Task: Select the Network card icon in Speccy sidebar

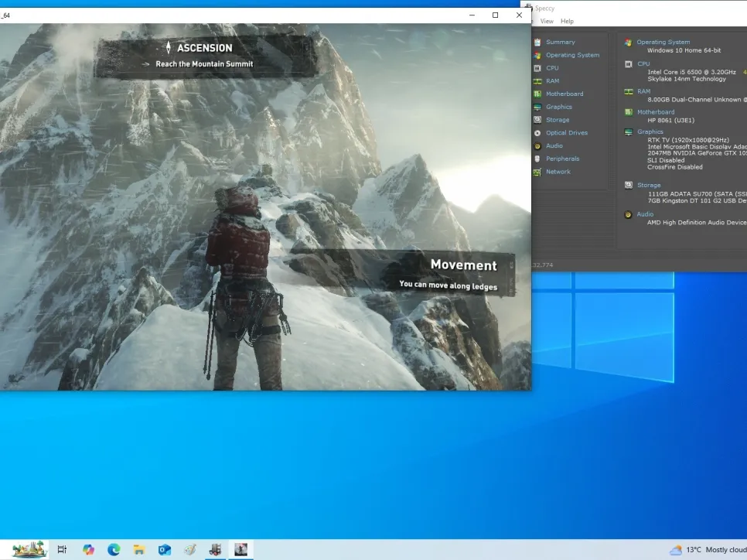Action: click(537, 172)
